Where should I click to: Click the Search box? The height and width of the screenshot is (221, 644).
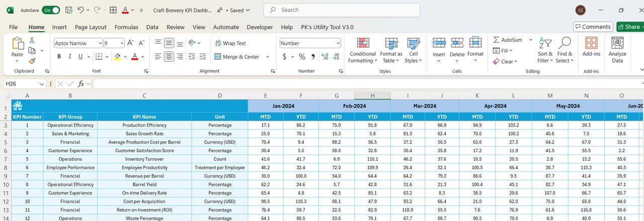pyautogui.click(x=342, y=10)
